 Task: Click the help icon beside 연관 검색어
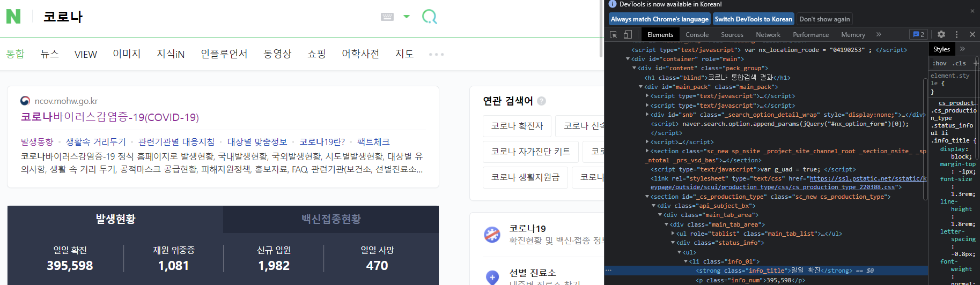pyautogui.click(x=542, y=101)
